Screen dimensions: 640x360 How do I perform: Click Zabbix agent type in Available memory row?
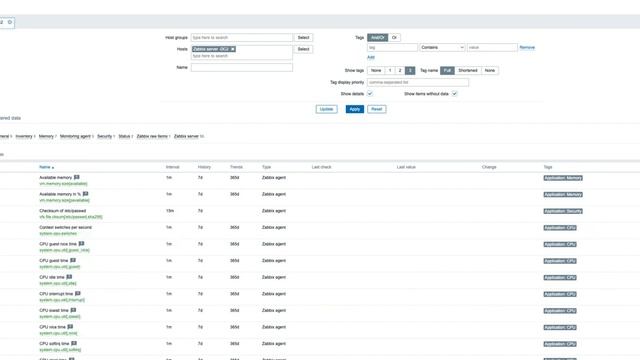tap(274, 178)
